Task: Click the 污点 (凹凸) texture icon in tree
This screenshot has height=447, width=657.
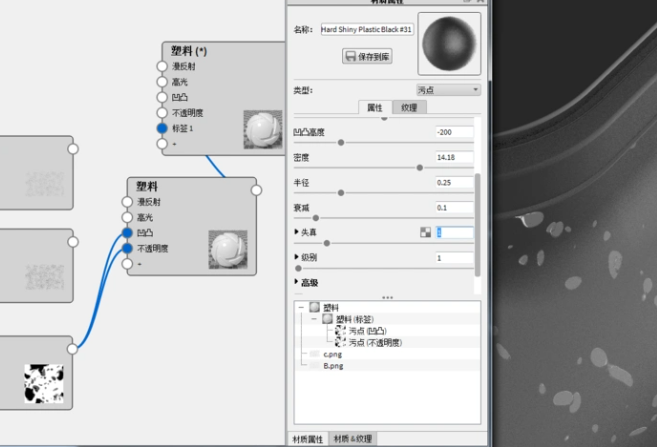Action: [x=341, y=331]
